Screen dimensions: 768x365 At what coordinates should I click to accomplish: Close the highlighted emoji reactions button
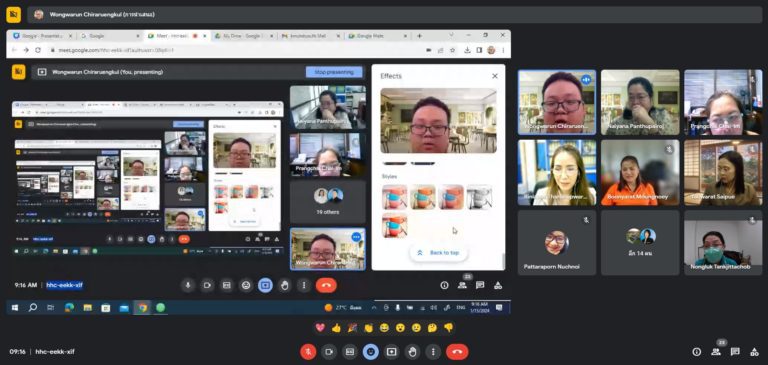(370, 351)
